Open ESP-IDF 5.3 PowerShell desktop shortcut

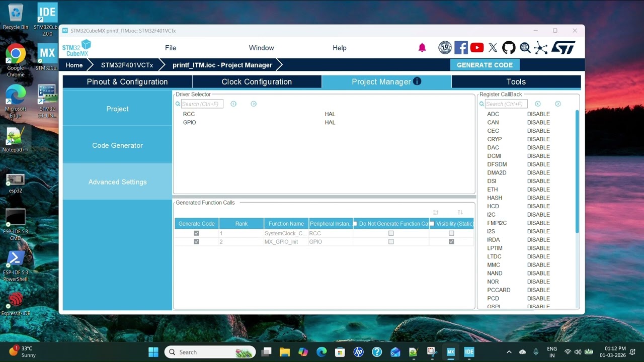click(x=16, y=266)
